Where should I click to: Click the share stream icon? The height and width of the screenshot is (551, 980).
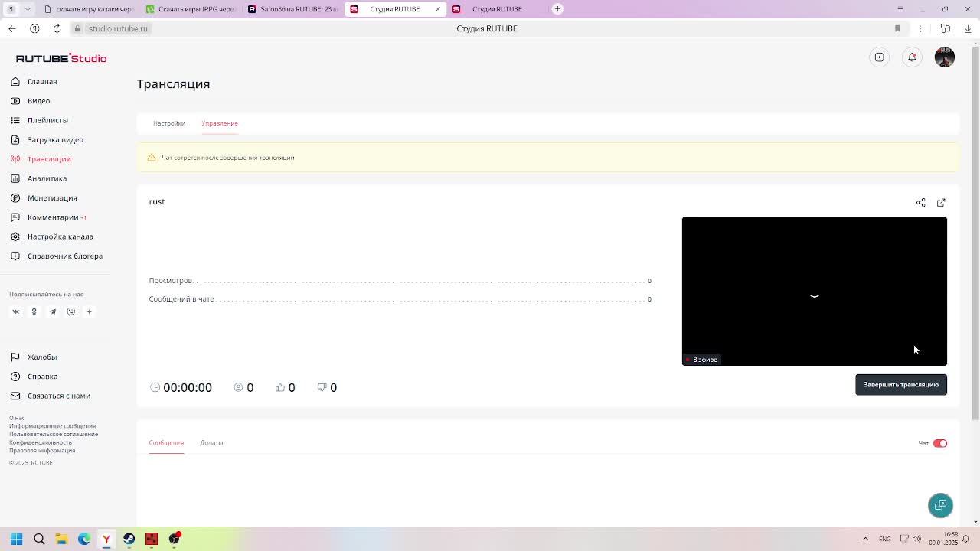pos(921,203)
